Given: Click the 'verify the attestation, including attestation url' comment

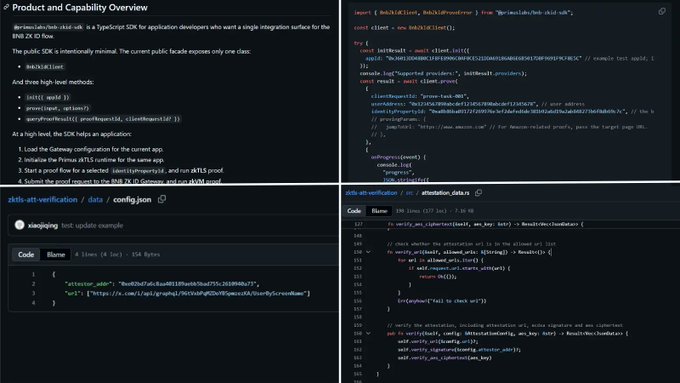Looking at the screenshot, I should pos(505,325).
